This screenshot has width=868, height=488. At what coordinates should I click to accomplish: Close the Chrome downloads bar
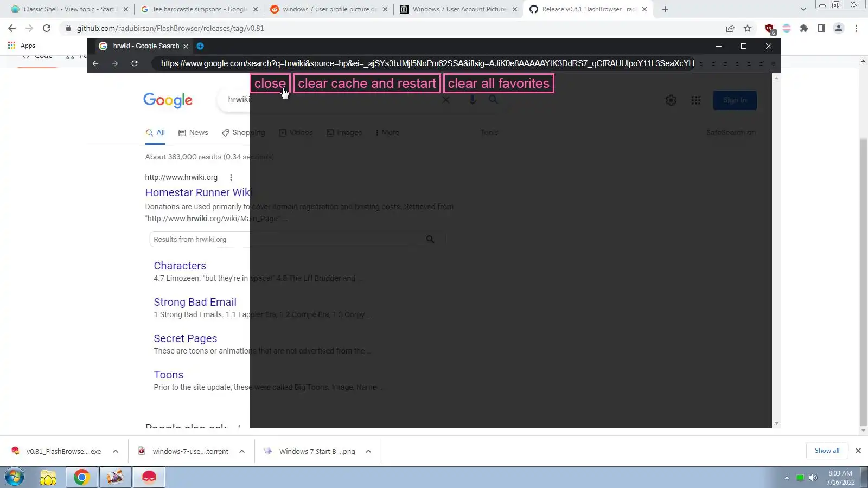[858, 451]
